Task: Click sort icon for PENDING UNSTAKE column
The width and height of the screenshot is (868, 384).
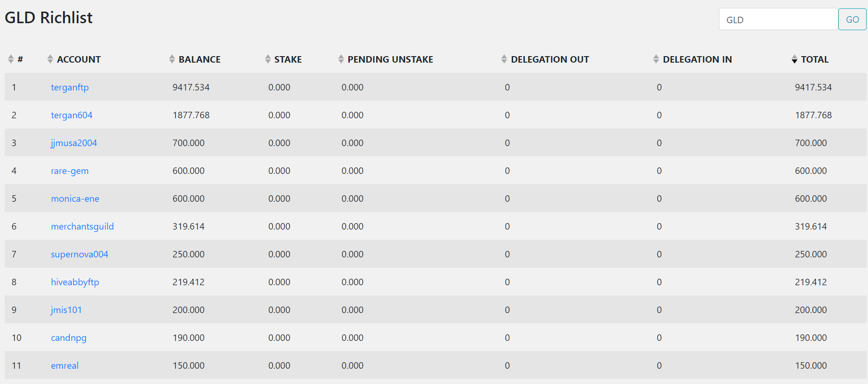Action: tap(341, 59)
